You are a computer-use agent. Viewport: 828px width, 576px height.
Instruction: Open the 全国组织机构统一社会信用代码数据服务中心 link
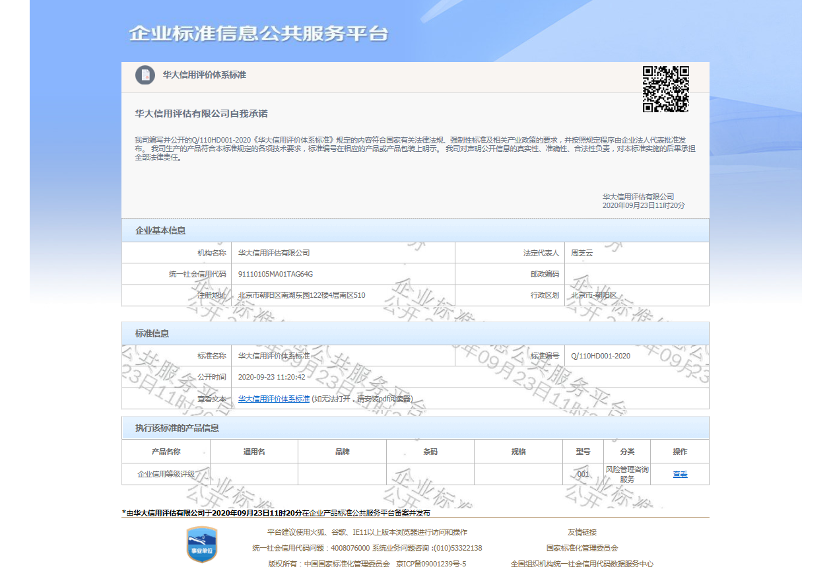point(582,564)
